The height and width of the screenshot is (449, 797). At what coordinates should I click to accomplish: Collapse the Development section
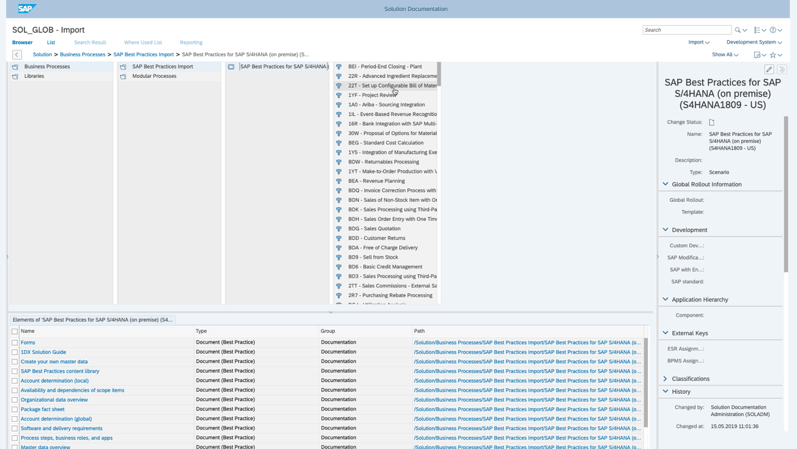[x=665, y=230]
